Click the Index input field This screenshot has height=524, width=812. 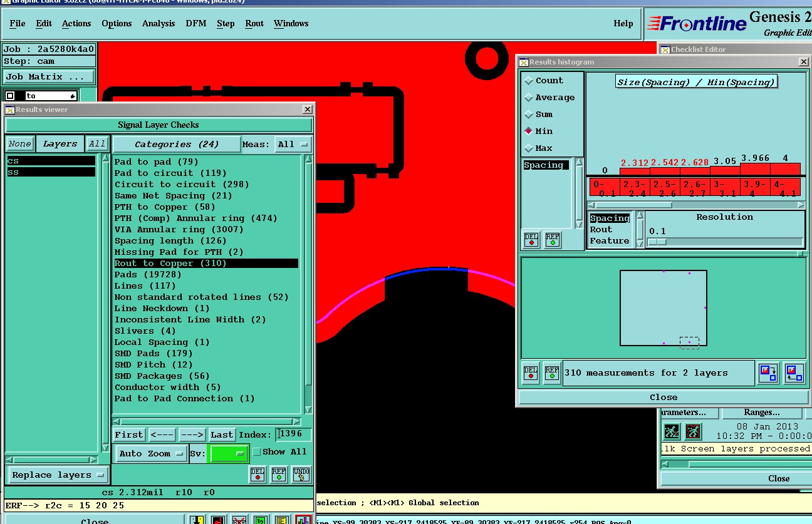pyautogui.click(x=293, y=434)
